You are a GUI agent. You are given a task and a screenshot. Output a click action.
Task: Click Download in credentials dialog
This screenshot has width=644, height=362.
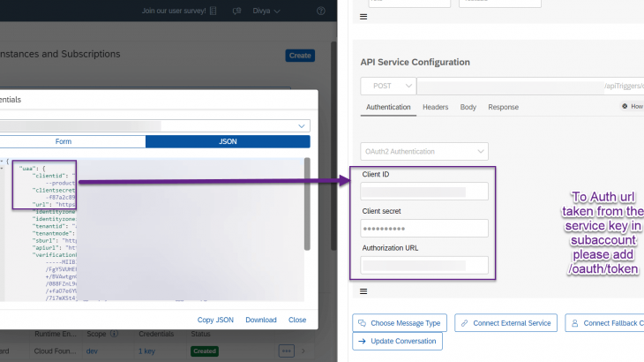(261, 320)
